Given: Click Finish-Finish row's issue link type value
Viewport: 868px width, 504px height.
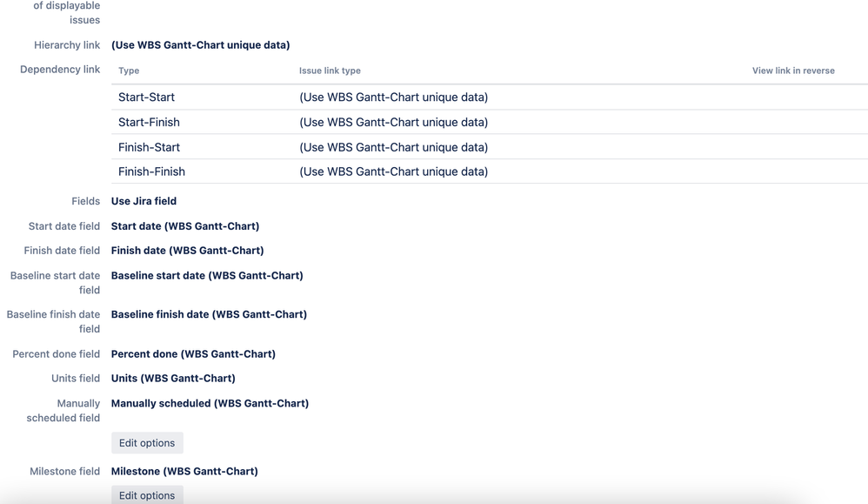Looking at the screenshot, I should click(x=394, y=171).
